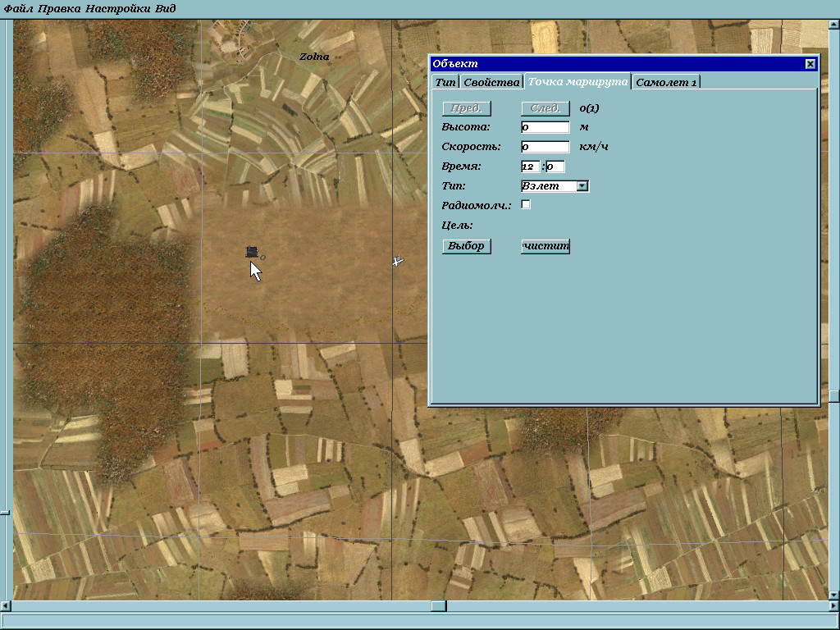
Task: Select the dark ground object icon on airfield
Action: (252, 251)
